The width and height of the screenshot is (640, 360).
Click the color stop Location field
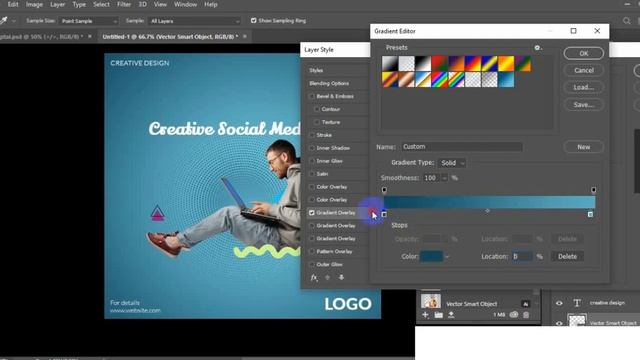tap(522, 256)
